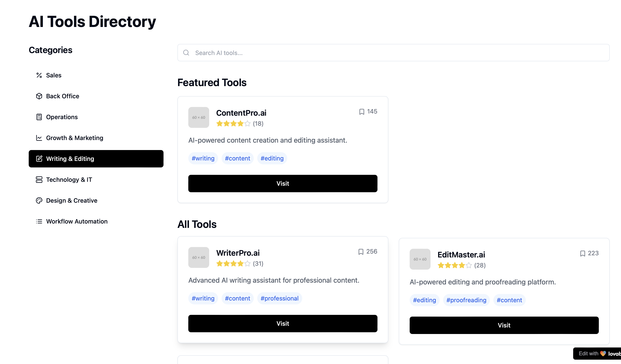The image size is (621, 364).
Task: Visit the ContentPro.ai tool
Action: (283, 184)
